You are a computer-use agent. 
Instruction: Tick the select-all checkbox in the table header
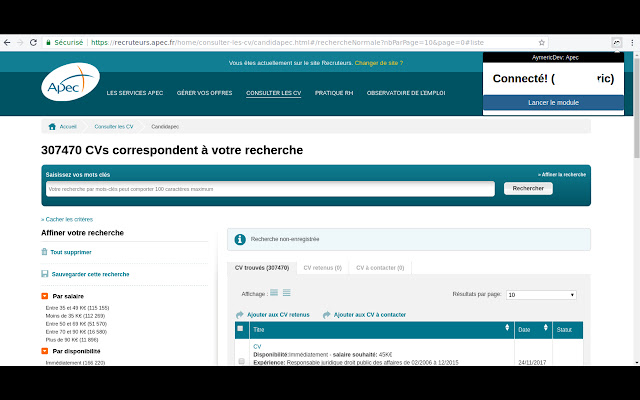pyautogui.click(x=240, y=328)
